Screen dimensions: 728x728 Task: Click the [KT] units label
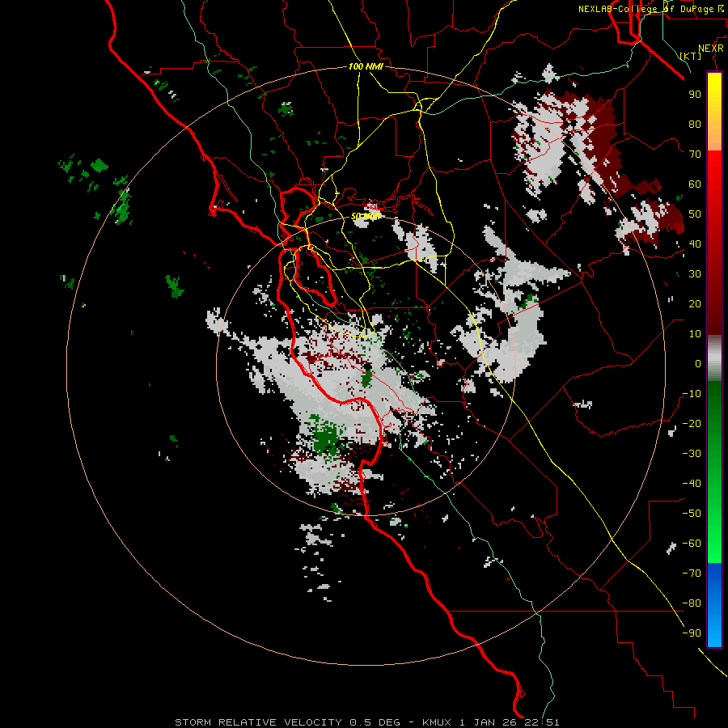(x=691, y=56)
